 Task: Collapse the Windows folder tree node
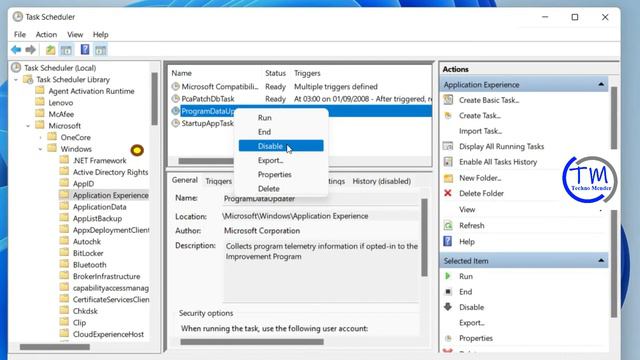click(40, 149)
